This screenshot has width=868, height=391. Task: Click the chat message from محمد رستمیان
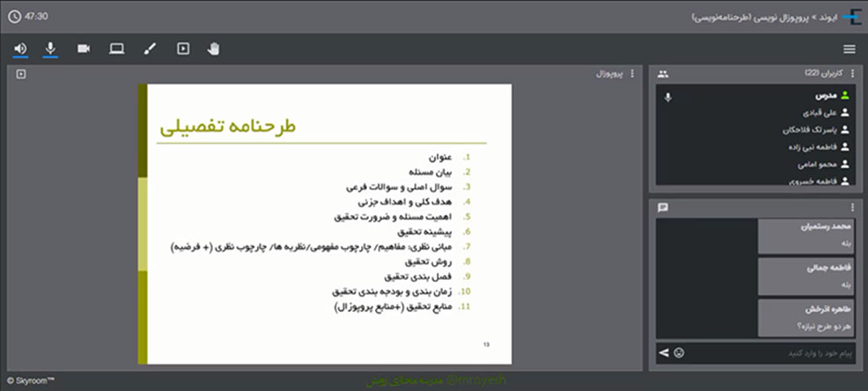coord(806,236)
